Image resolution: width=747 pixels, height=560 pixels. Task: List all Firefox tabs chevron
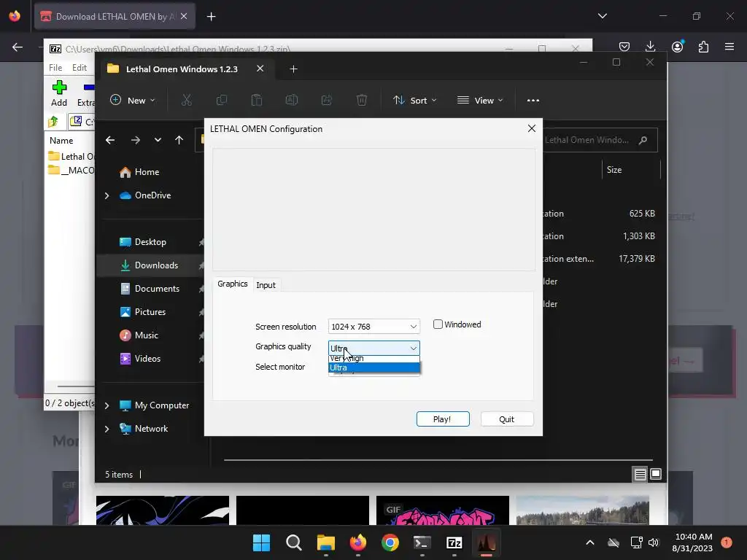(602, 16)
